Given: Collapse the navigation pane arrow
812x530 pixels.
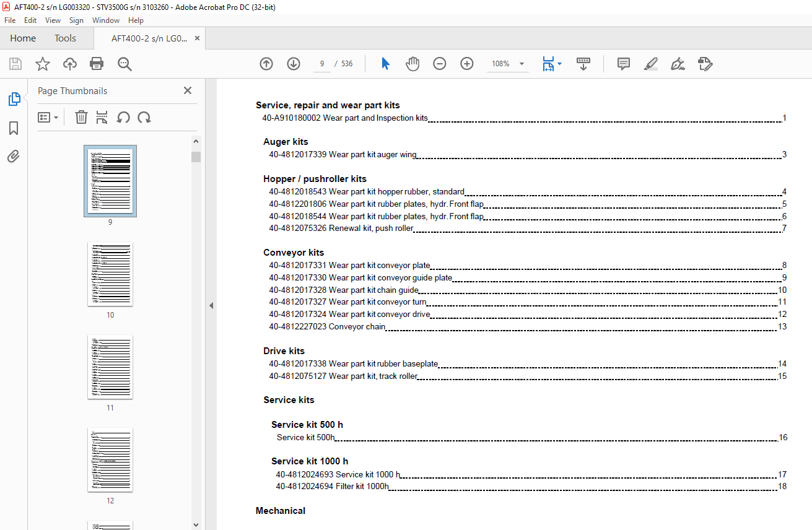Looking at the screenshot, I should (211, 305).
